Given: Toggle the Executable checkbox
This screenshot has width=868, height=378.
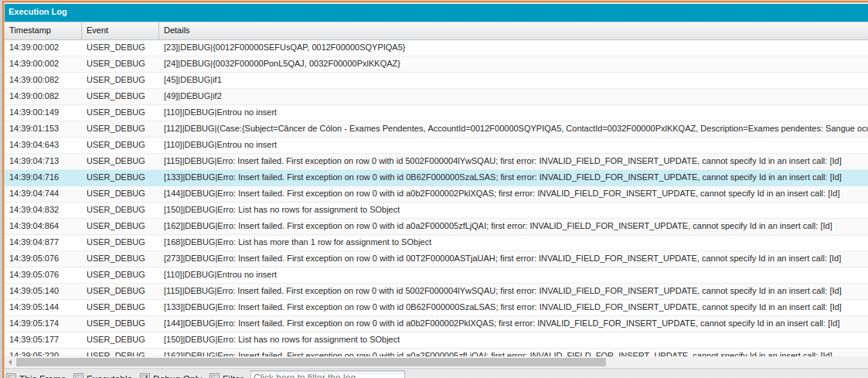Looking at the screenshot, I should point(79,376).
